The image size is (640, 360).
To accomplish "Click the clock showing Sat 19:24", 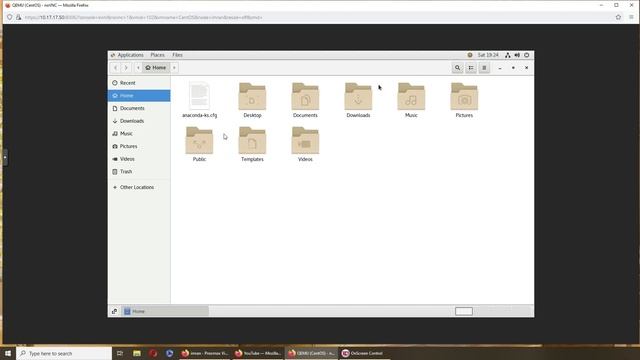I will (x=488, y=55).
